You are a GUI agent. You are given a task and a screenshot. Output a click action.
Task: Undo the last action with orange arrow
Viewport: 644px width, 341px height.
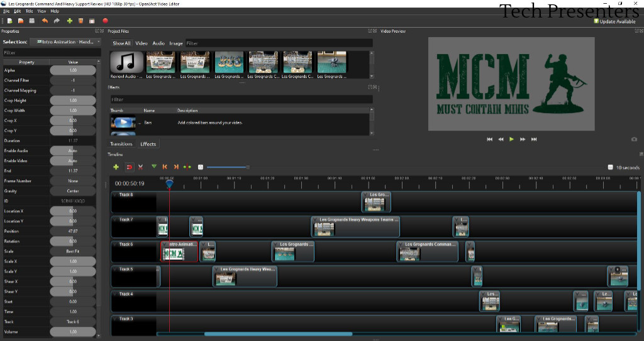pos(45,21)
